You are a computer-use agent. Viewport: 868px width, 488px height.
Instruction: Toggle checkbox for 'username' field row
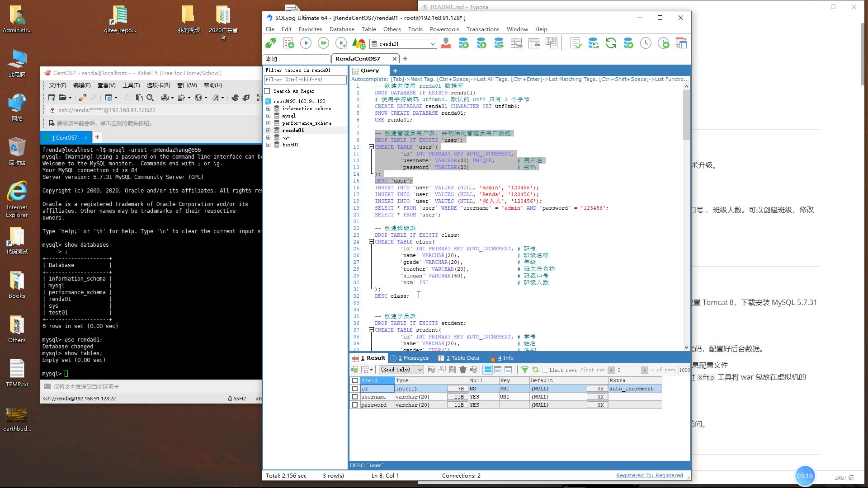[x=355, y=396]
